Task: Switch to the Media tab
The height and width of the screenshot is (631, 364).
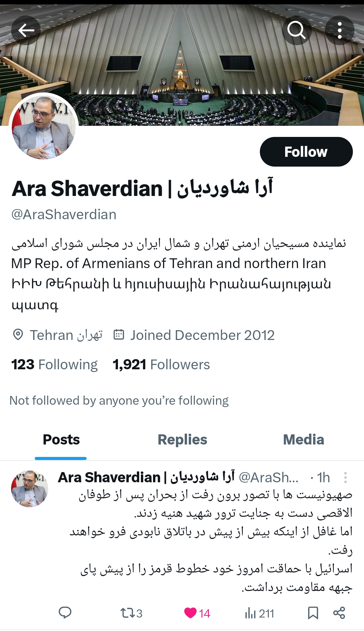Action: [x=303, y=440]
